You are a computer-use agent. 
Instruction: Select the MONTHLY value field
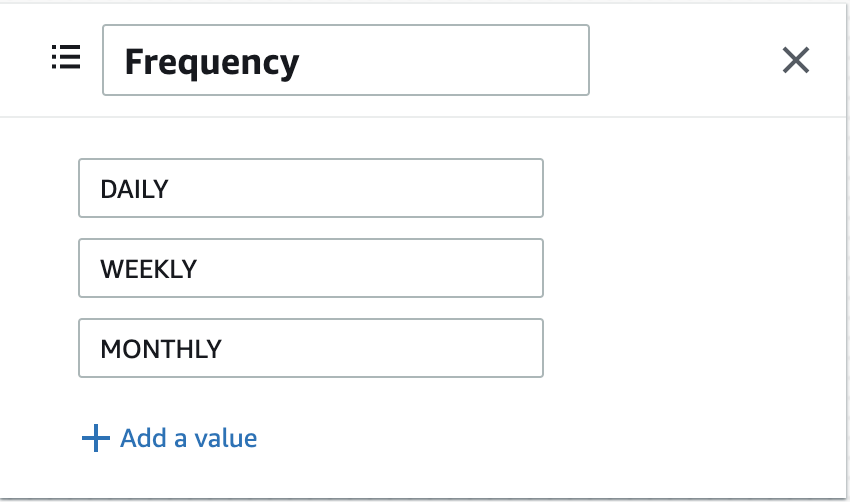pyautogui.click(x=311, y=348)
